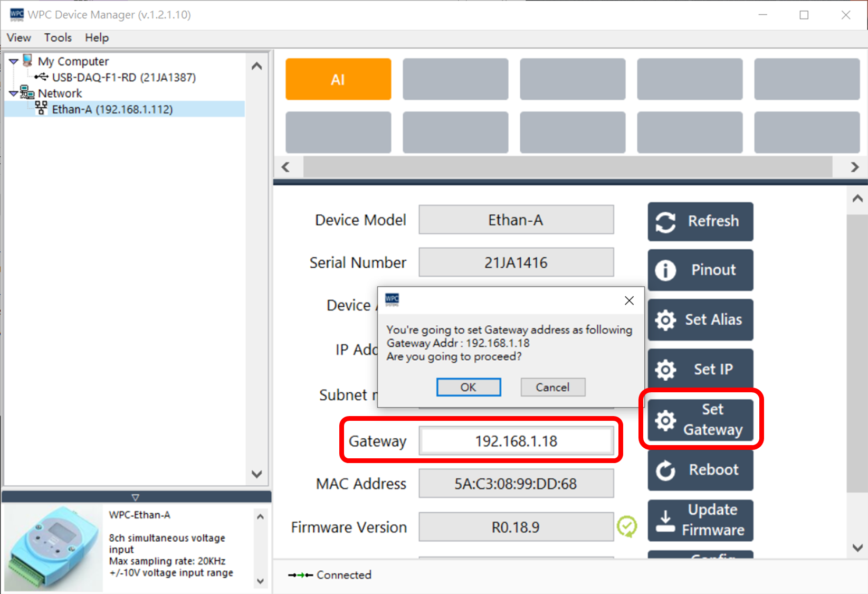Open the Pinout information view

700,270
